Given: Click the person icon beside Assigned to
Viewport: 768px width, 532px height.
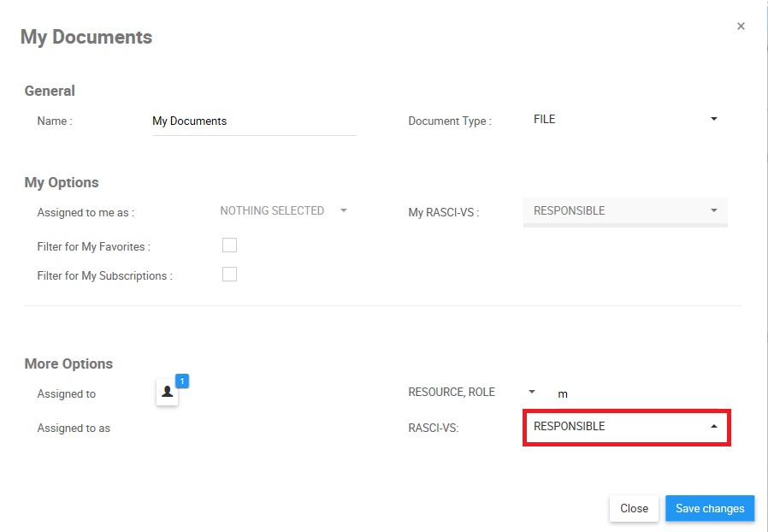Looking at the screenshot, I should click(x=168, y=393).
